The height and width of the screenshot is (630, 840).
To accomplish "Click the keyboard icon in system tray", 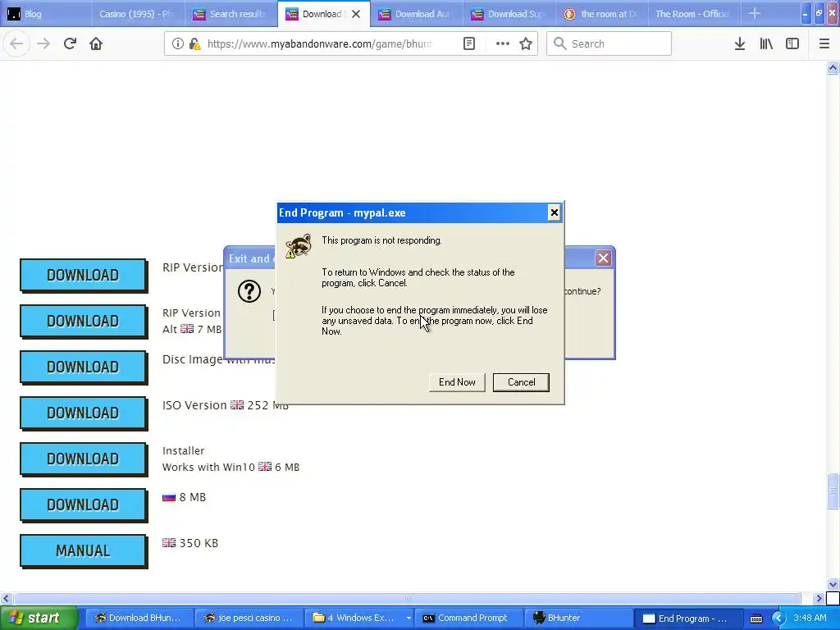I will pos(756,619).
